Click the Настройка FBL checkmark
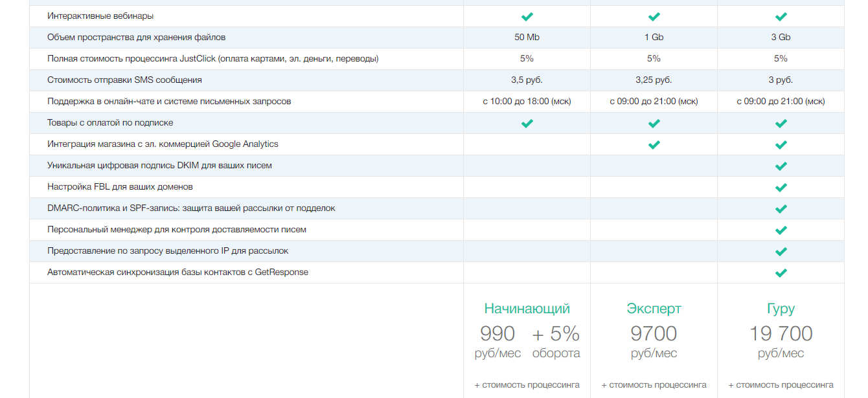The image size is (868, 398). [x=781, y=187]
